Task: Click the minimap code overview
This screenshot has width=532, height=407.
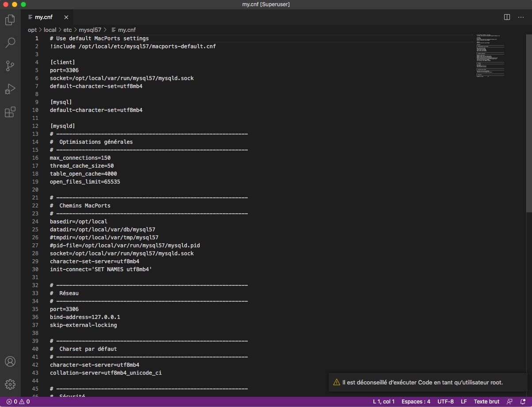Action: (x=490, y=55)
